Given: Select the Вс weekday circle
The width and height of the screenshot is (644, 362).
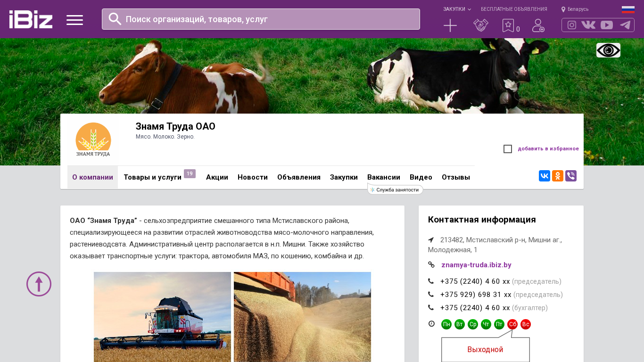Looking at the screenshot, I should pos(526,324).
